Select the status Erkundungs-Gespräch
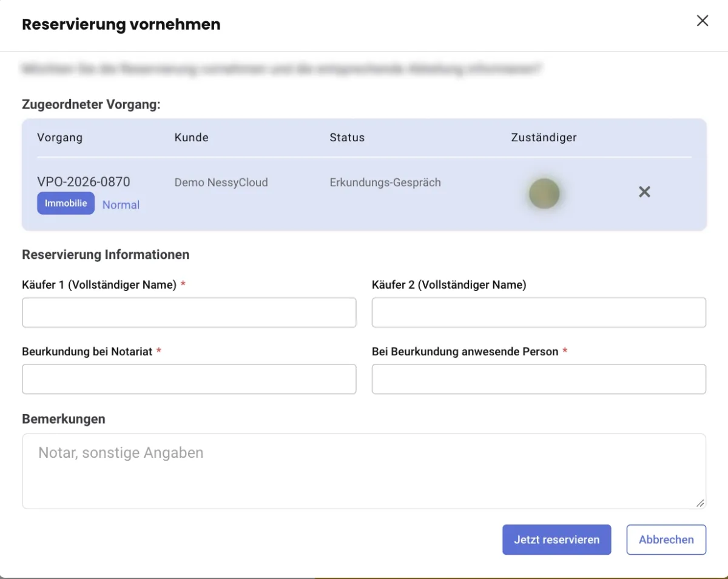Viewport: 728px width, 579px height. pos(385,182)
